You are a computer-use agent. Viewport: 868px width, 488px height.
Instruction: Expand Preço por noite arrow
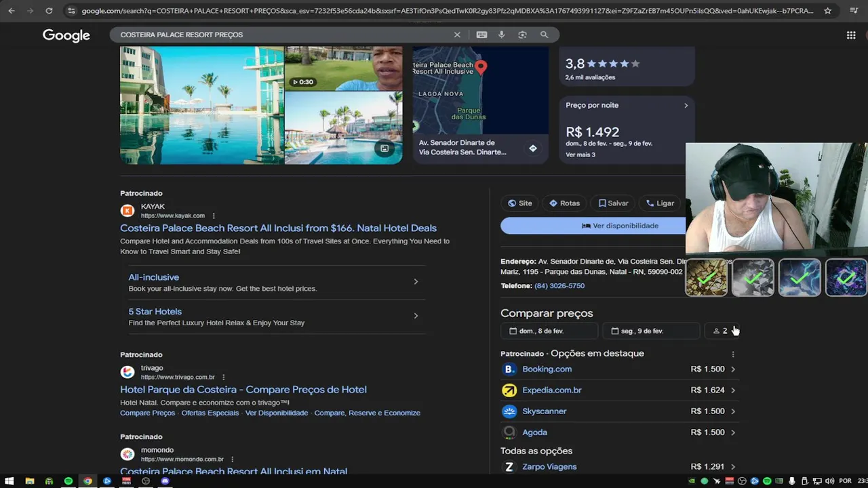pyautogui.click(x=686, y=105)
